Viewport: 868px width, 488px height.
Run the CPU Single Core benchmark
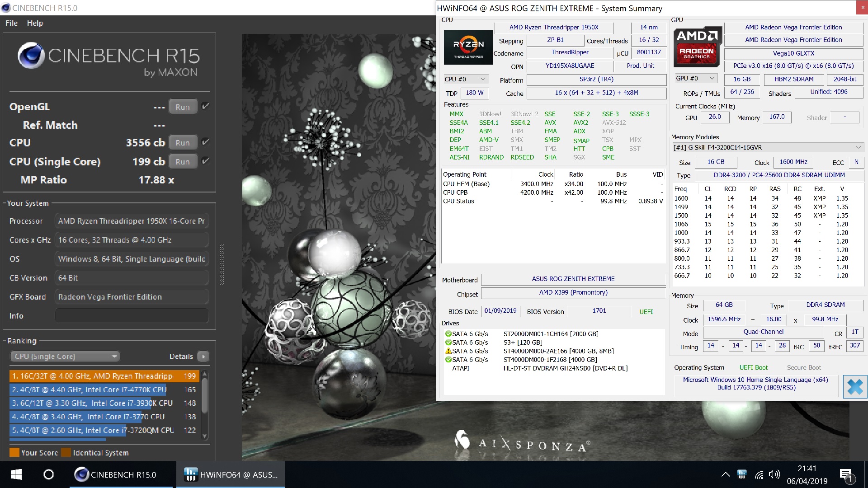pyautogui.click(x=183, y=162)
